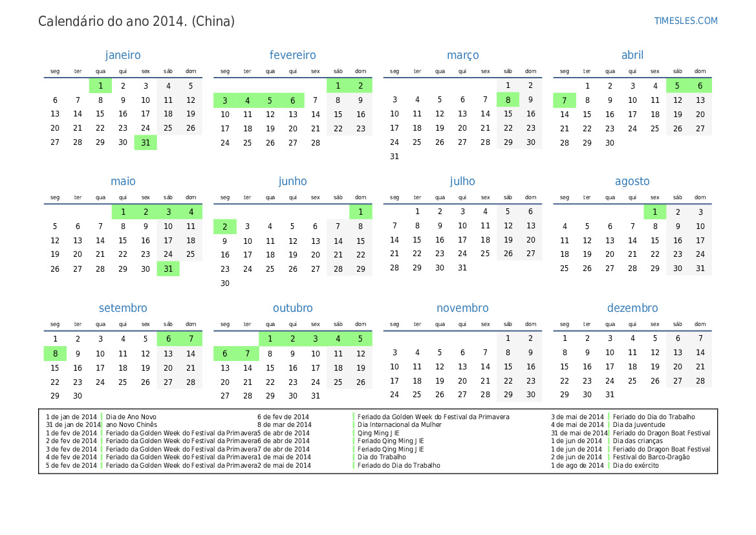This screenshot has width=756, height=535.
Task: Click the highlighted April 7 cell
Action: tap(564, 100)
